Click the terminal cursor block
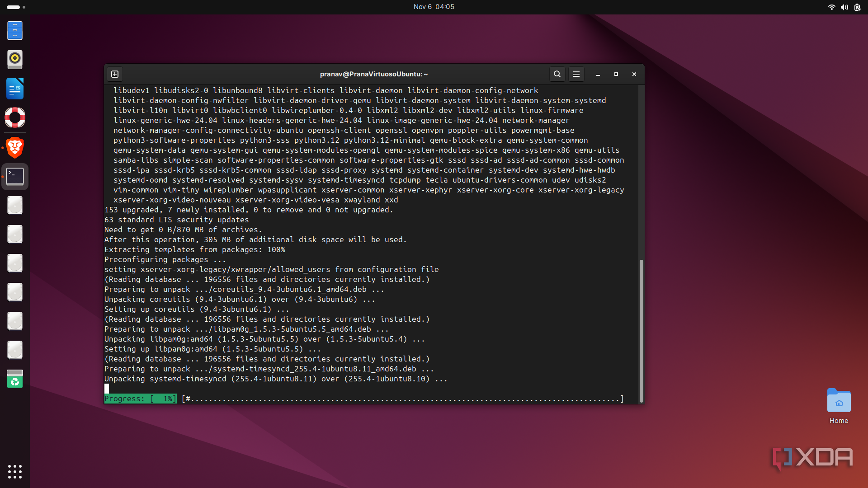 [x=107, y=389]
